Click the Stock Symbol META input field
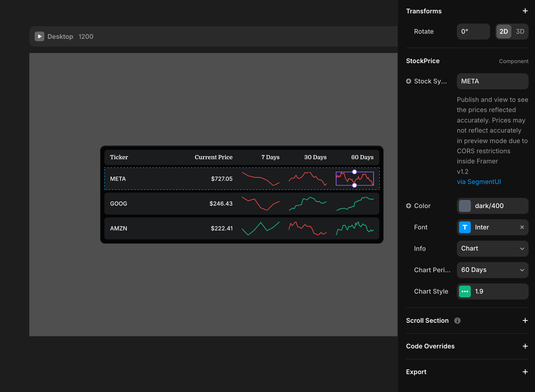The width and height of the screenshot is (535, 392). pos(492,81)
